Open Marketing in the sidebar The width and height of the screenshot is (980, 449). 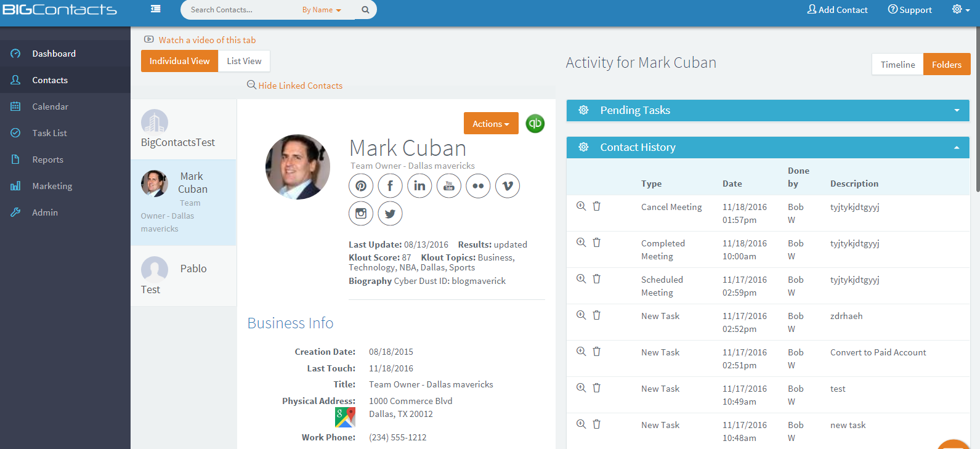(65, 186)
